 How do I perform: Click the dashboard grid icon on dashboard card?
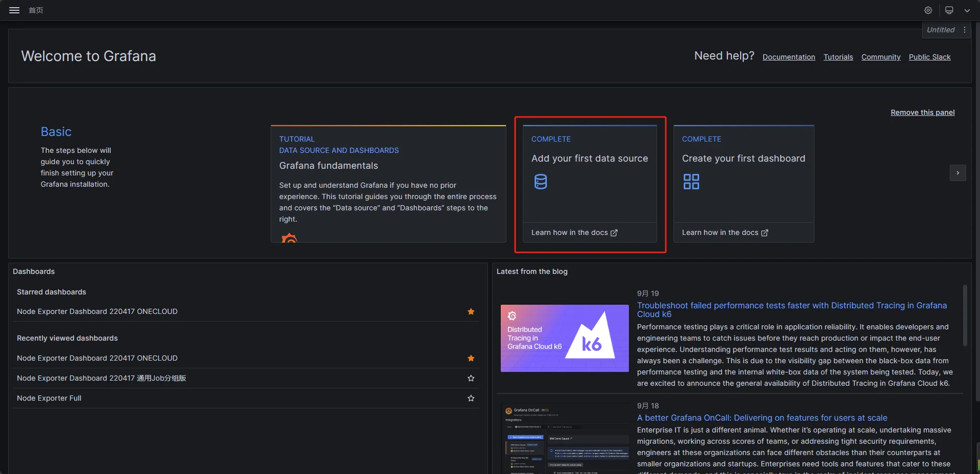[x=691, y=182]
